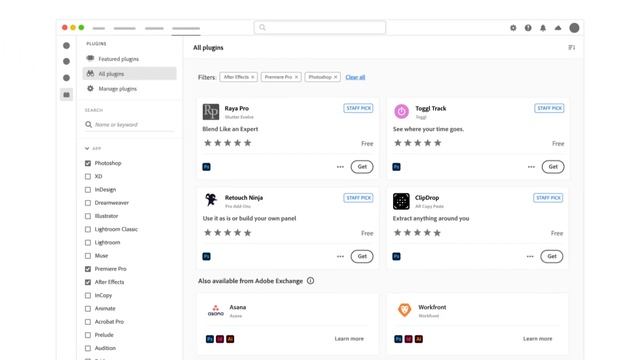The width and height of the screenshot is (640, 360).
Task: Click the Photoshop badge on Toggl Track card
Action: (396, 167)
